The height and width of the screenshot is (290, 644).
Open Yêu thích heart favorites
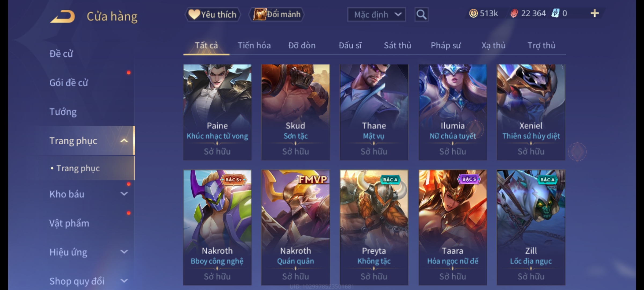coord(213,15)
